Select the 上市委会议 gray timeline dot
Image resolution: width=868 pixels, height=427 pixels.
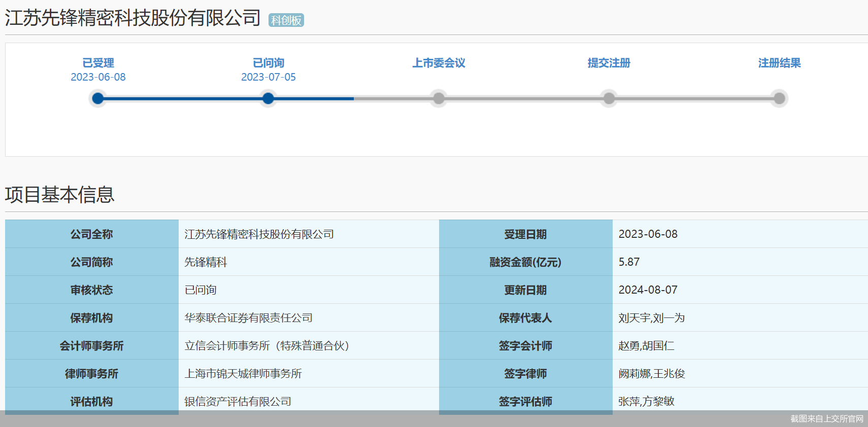point(439,98)
